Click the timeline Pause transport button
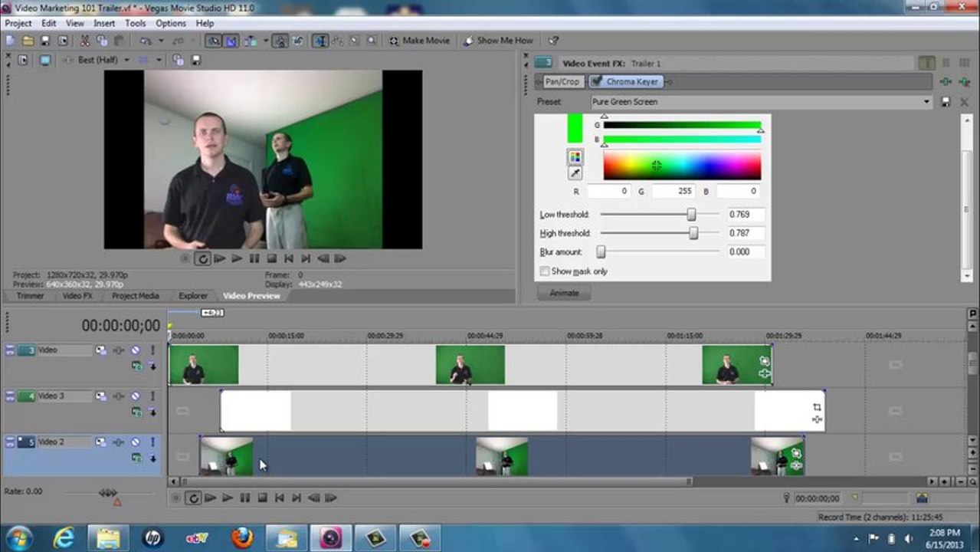The image size is (980, 552). tap(244, 498)
